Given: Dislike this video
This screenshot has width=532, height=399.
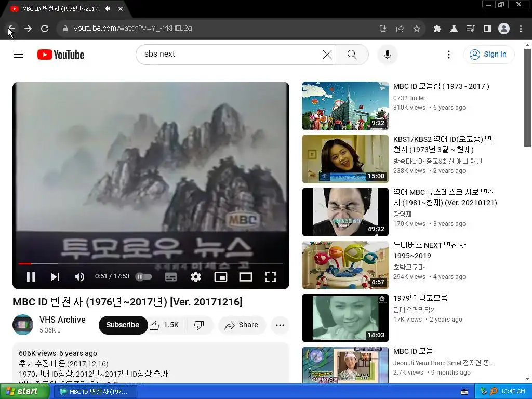Looking at the screenshot, I should tap(199, 325).
